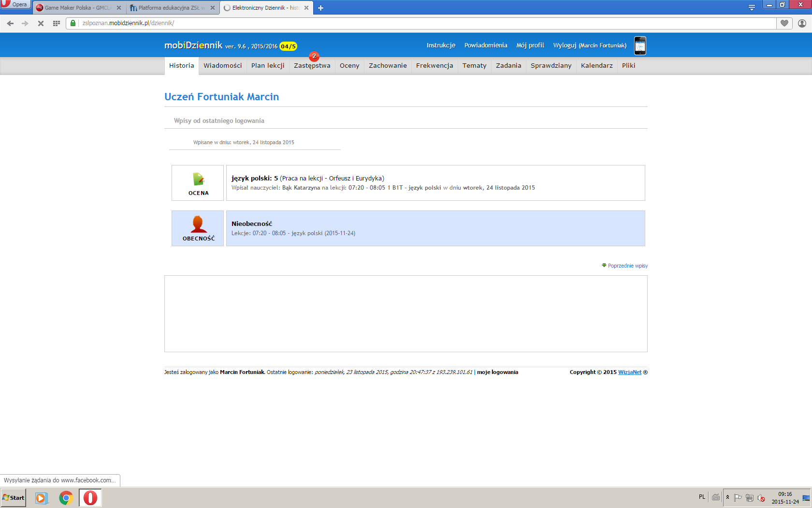Click the red OBECNOŚĆ attendance icon
812x508 pixels.
[198, 224]
